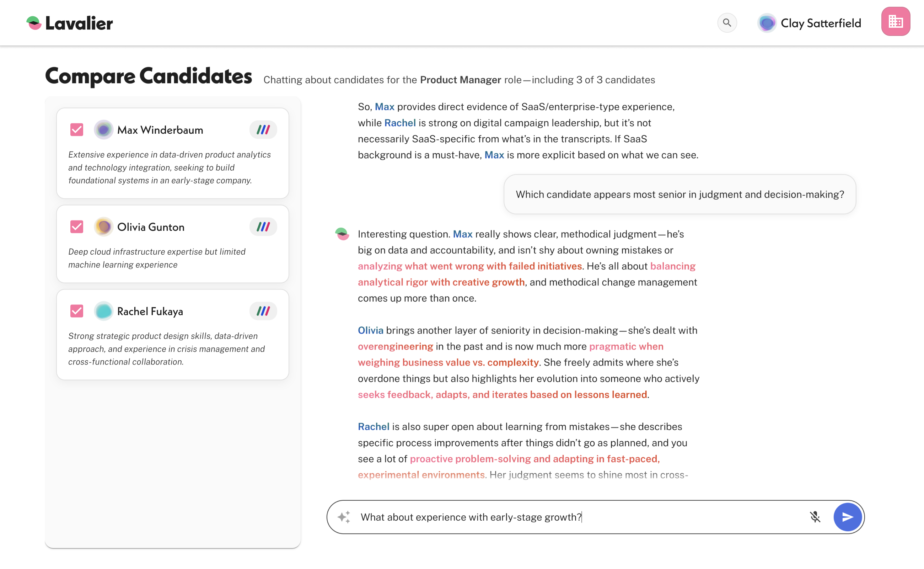Uncheck Olivia Gunton candidate checkbox

click(77, 227)
